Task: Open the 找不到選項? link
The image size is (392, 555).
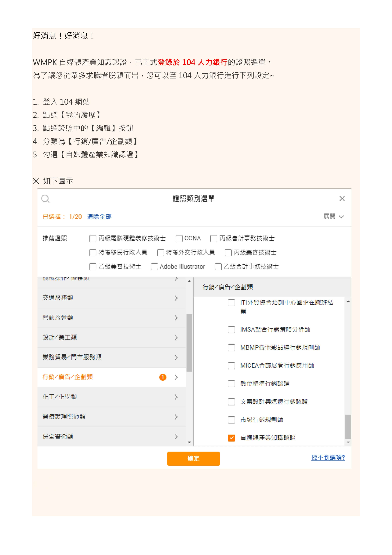Action: tap(328, 458)
